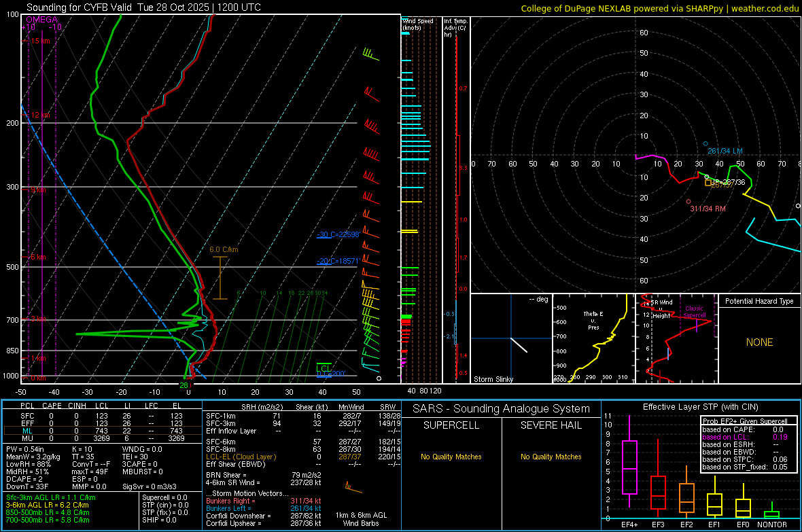Viewport: 802px width, 532px height.
Task: Click the OMEGA label on the skew-T
Action: coord(42,20)
